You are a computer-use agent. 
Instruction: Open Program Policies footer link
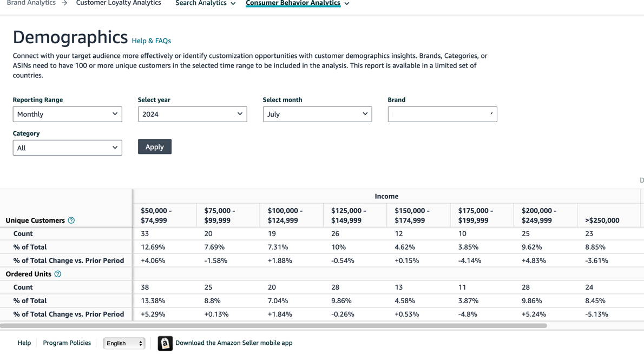click(67, 343)
